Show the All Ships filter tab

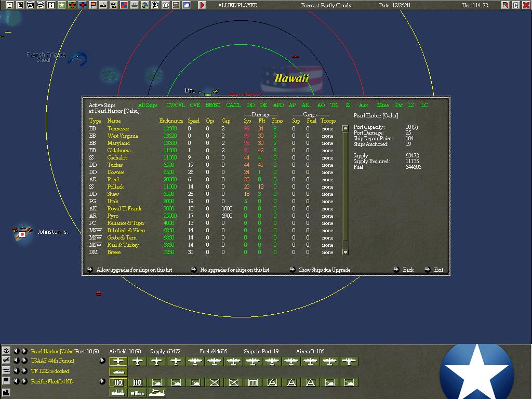tap(148, 105)
